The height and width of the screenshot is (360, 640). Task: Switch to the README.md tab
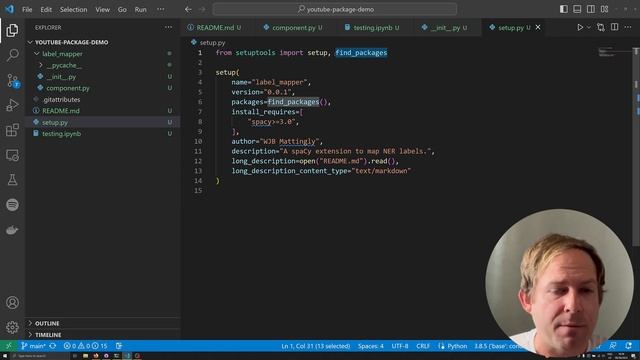(x=214, y=27)
